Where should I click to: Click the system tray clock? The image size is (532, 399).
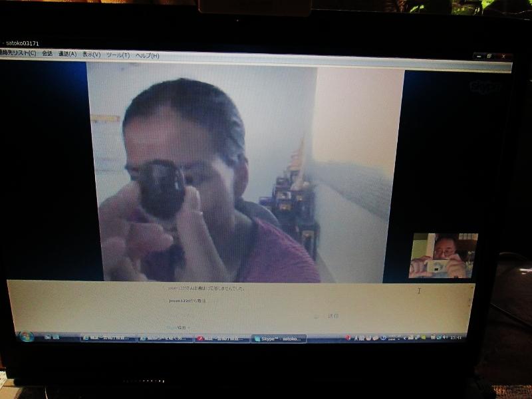pyautogui.click(x=456, y=338)
